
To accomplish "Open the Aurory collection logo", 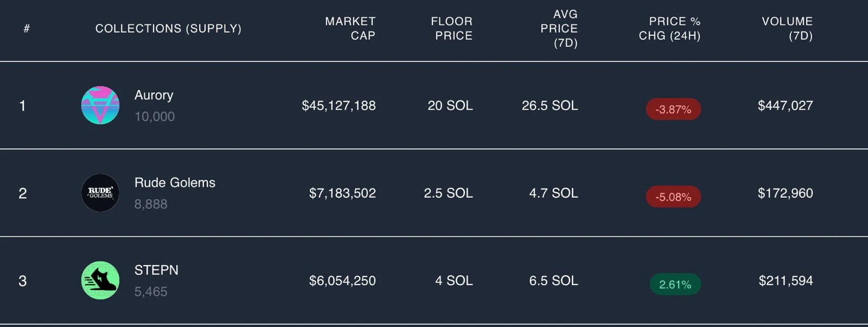I will (100, 105).
